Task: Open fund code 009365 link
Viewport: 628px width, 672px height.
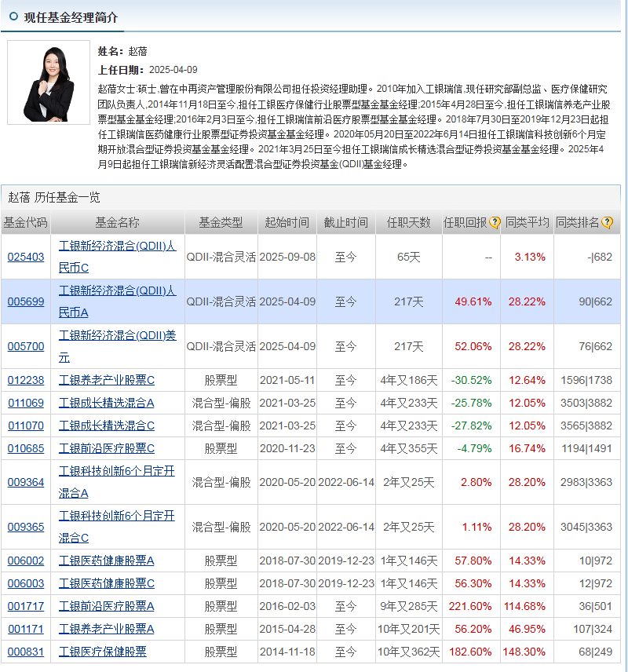Action: [26, 527]
